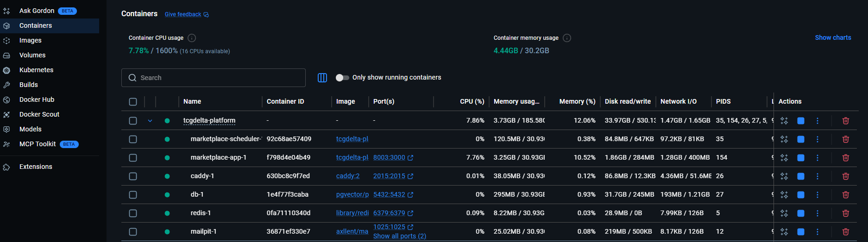Screen dimensions: 868x242
Task: Select the checkbox for db-1 row
Action: tap(133, 195)
